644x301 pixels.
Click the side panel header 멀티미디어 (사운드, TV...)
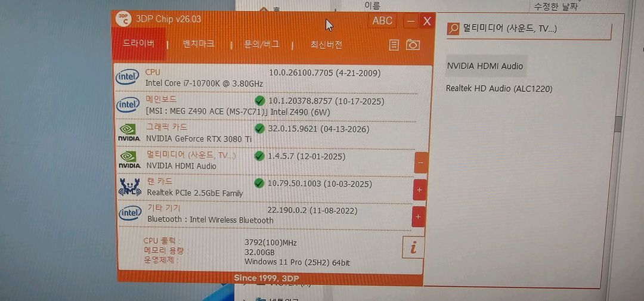click(x=510, y=29)
